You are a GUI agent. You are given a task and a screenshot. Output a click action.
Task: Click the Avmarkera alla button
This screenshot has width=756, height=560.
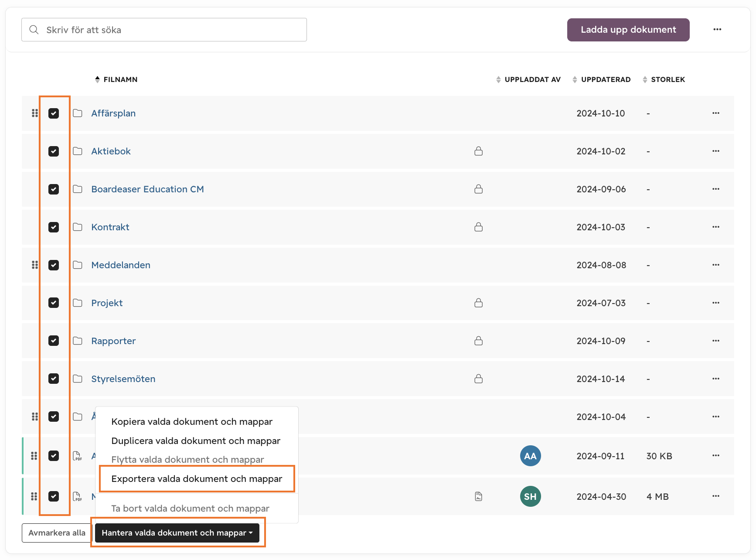click(57, 533)
